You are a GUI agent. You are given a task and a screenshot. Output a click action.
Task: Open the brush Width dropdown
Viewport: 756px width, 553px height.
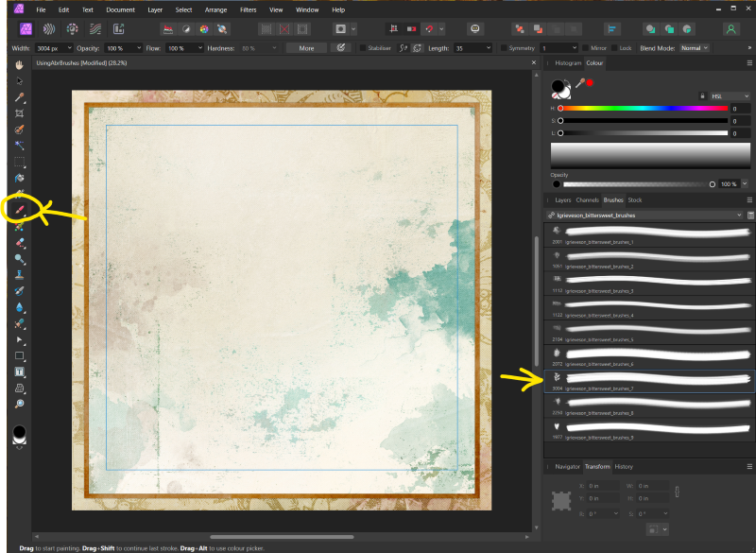tap(69, 48)
